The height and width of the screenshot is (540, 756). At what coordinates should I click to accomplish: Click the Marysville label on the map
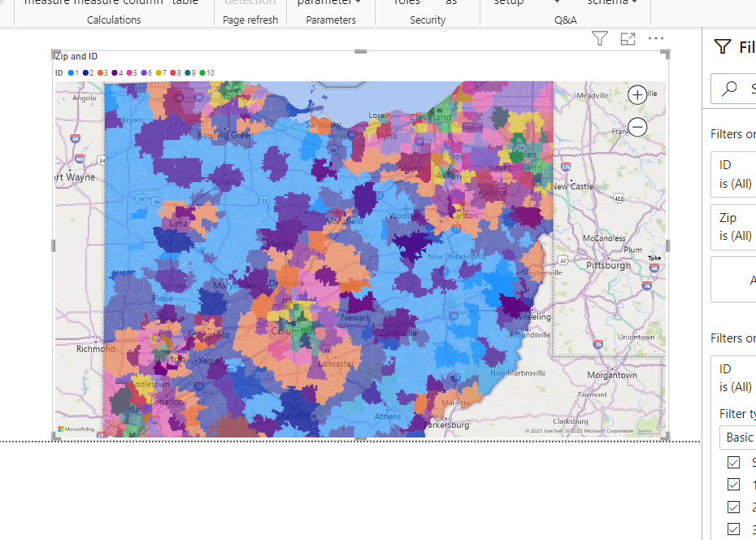click(232, 286)
